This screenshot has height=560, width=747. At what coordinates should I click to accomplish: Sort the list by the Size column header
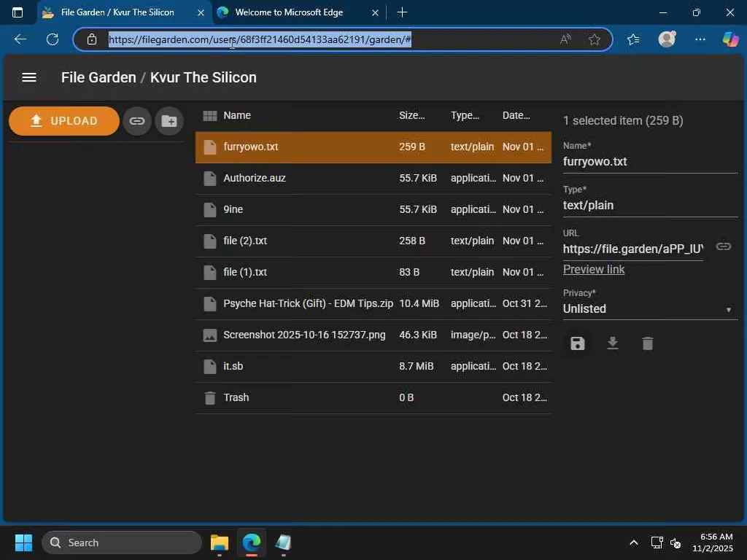pos(411,115)
